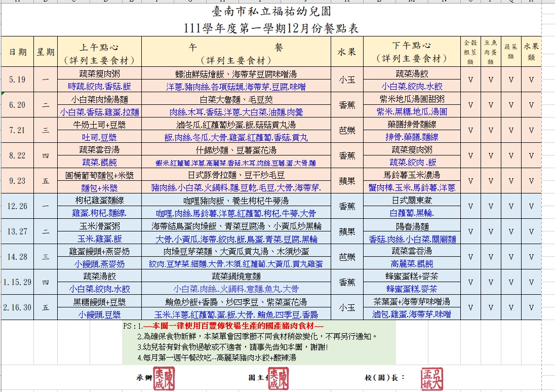
Task: Click lunch cell 白菜大魯麵、毛豆莢
Action: click(236, 99)
